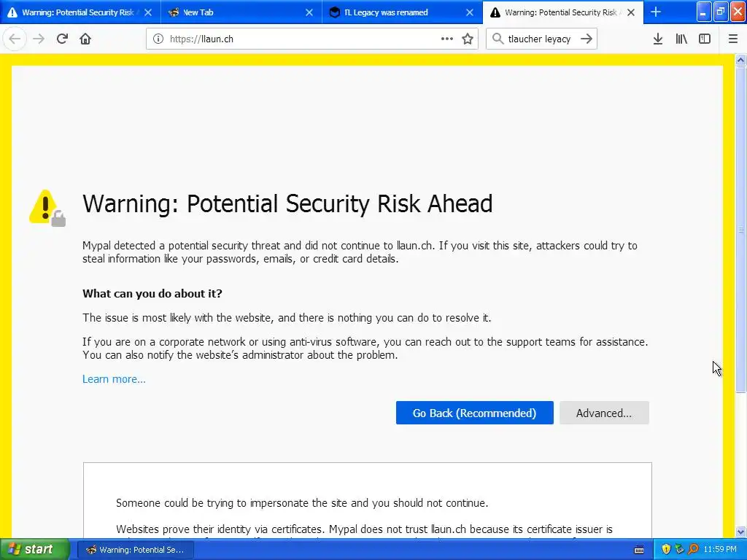
Task: Open the Learn more... link
Action: pos(114,379)
